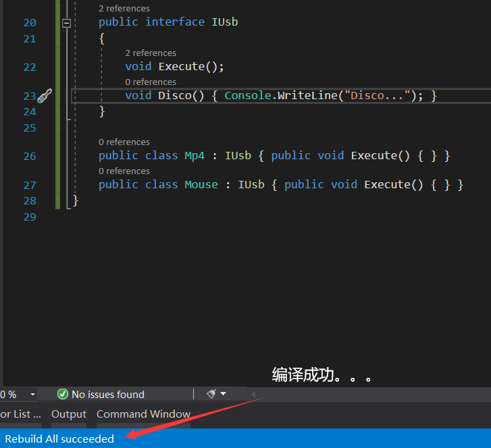Viewport: 491px width, 448px height.
Task: Click the 0 references link above Disco
Action: [x=151, y=82]
